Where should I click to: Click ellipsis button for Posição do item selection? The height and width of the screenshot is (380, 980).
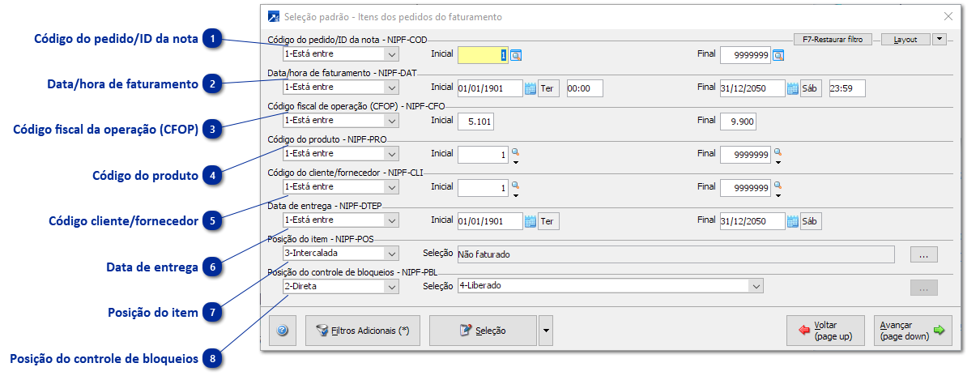tap(923, 254)
